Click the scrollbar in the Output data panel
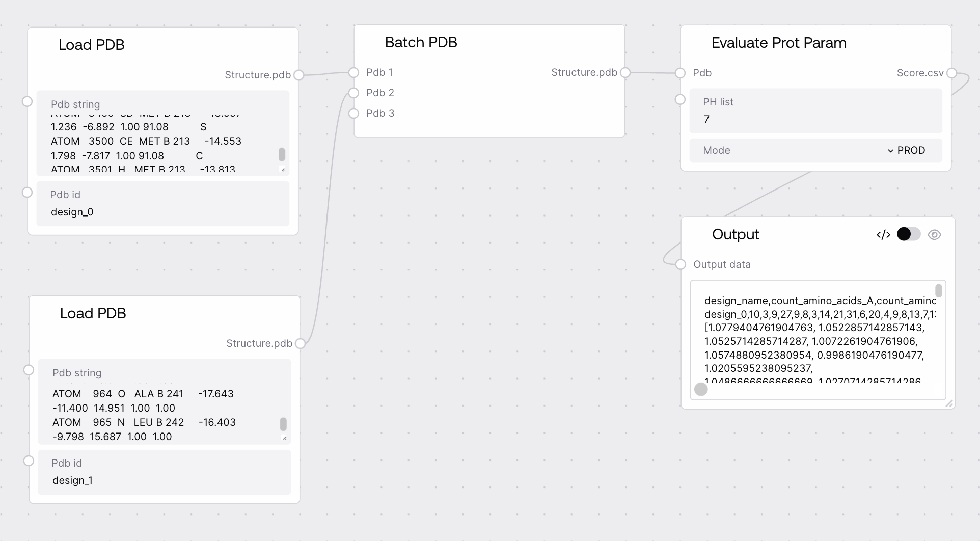980x541 pixels. pyautogui.click(x=940, y=291)
